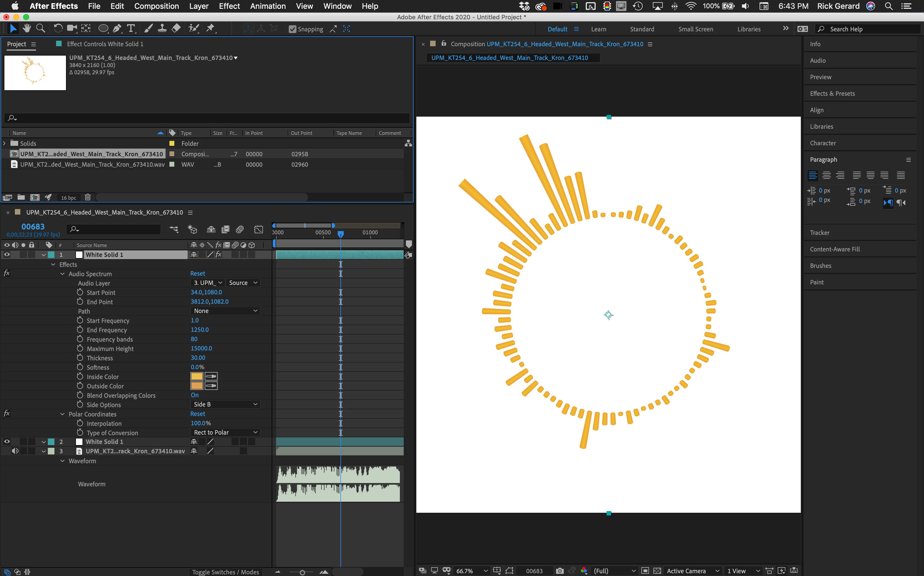Click Reset for Audio Spectrum effect
This screenshot has height=576, width=924.
[197, 273]
